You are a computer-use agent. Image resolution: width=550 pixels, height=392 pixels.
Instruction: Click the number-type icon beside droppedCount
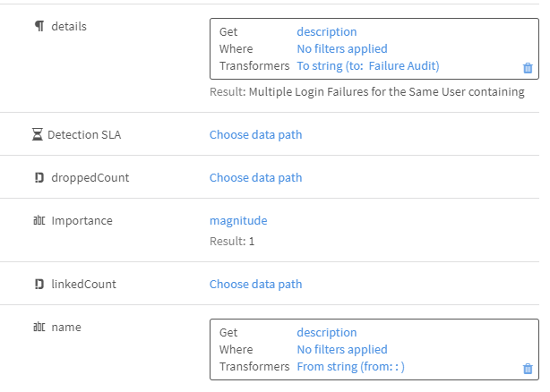pos(39,177)
